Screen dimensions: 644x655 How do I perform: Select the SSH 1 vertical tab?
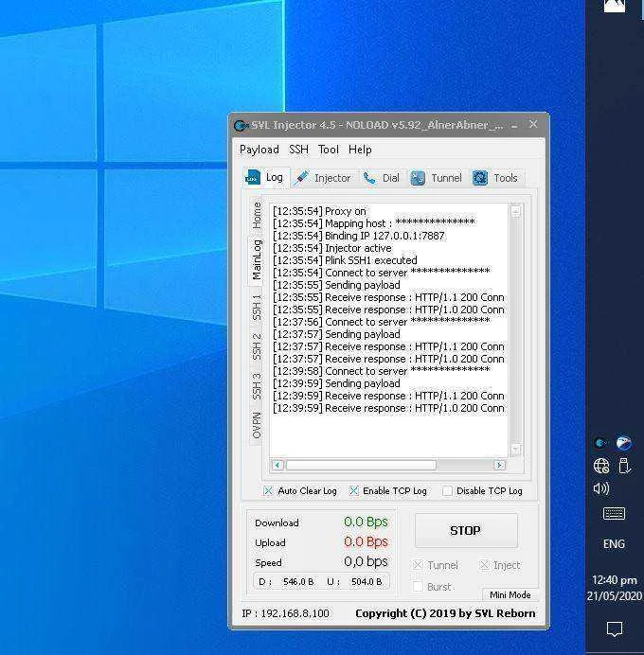(257, 308)
